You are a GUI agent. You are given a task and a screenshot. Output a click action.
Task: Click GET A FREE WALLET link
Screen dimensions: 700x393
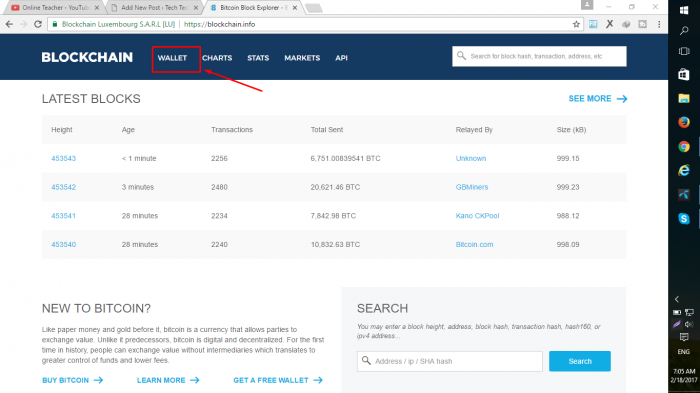tap(278, 380)
